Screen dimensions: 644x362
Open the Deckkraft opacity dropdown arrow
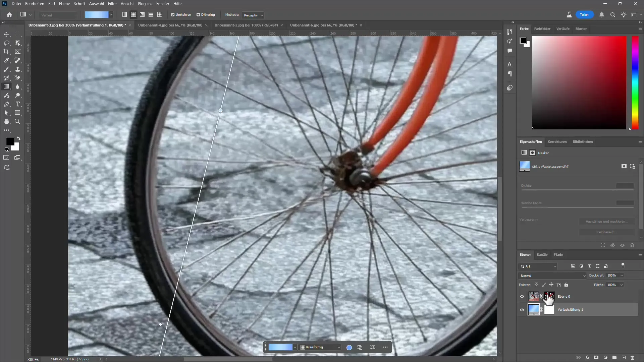click(622, 276)
